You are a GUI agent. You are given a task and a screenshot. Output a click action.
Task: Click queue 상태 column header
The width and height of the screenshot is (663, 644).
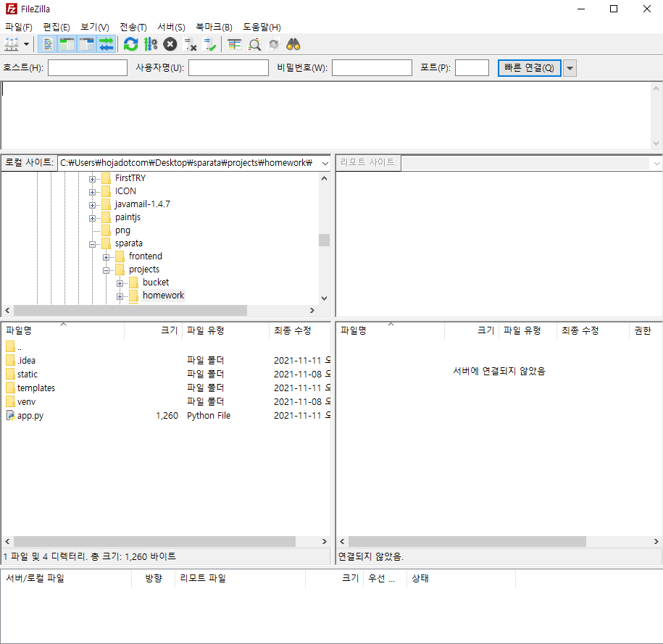point(462,579)
